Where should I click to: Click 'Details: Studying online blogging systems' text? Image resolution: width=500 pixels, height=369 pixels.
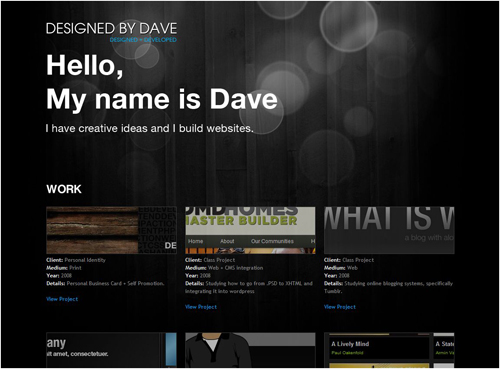pyautogui.click(x=388, y=287)
